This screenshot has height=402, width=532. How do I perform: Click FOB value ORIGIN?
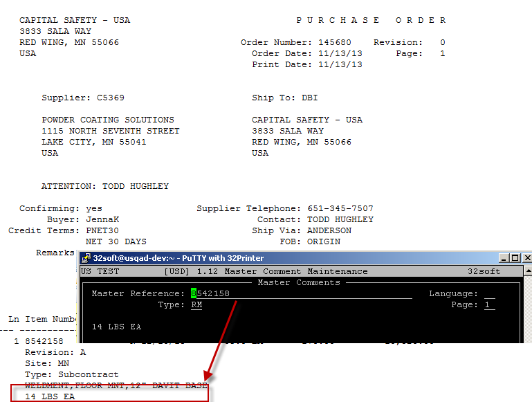click(324, 241)
